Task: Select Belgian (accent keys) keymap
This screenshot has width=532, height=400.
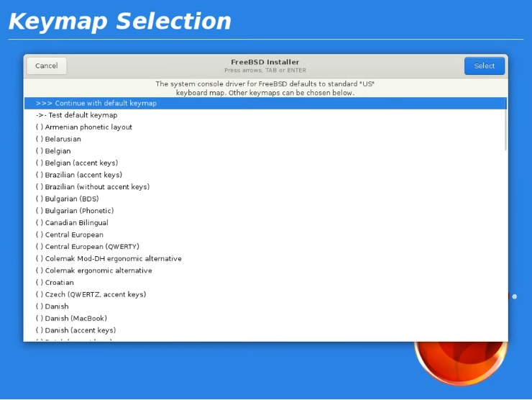Action: coord(77,163)
